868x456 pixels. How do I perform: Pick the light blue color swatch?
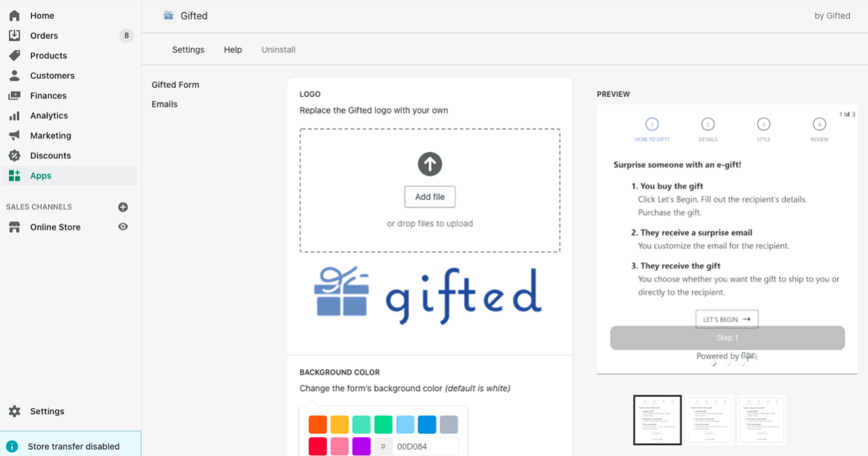pos(405,425)
